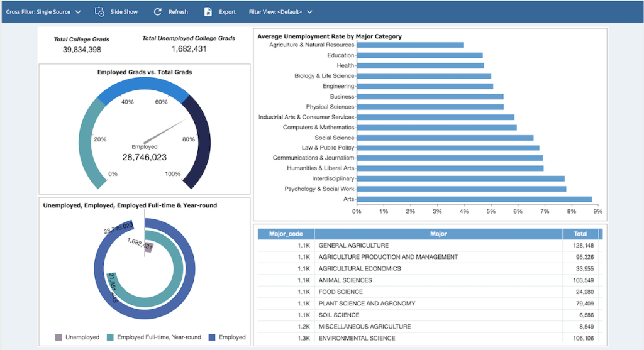Select the Arts bar in chart
Image resolution: width=644 pixels, height=350 pixels.
click(474, 199)
